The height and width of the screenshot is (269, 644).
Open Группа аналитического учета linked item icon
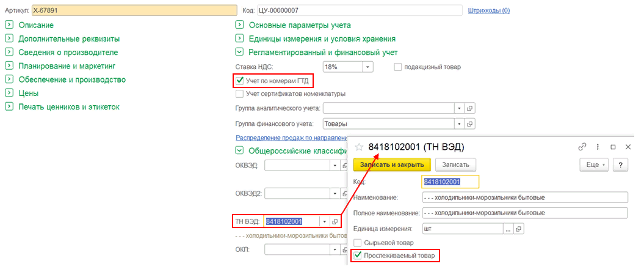469,108
